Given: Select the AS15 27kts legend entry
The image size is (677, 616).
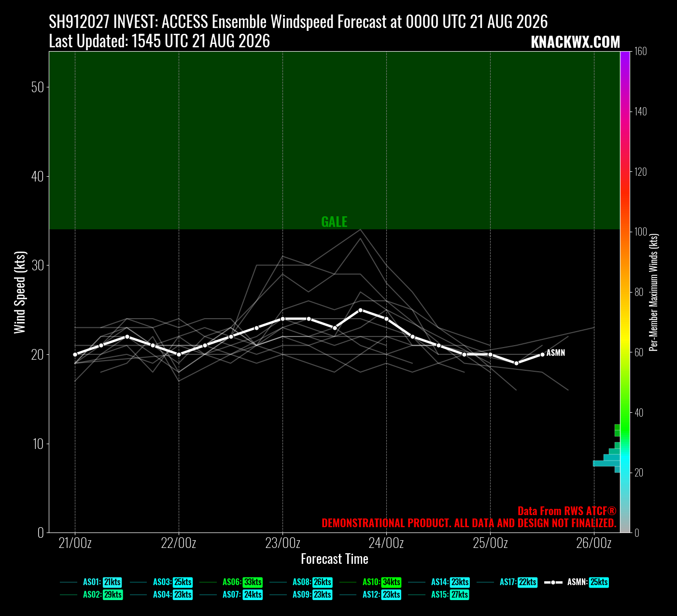Looking at the screenshot, I should pos(439,595).
